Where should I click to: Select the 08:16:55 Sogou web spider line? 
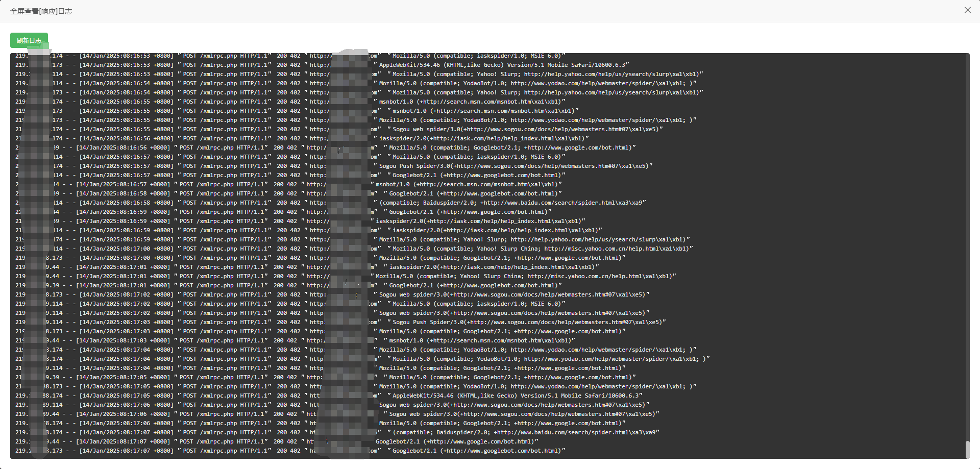click(339, 129)
